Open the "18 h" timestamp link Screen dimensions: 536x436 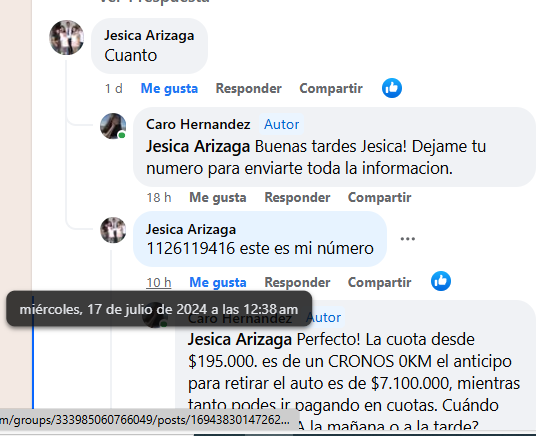159,198
